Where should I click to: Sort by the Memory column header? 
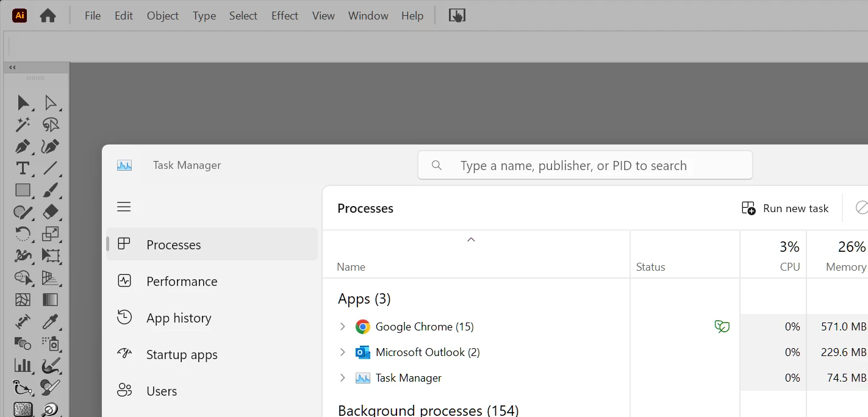pos(838,255)
